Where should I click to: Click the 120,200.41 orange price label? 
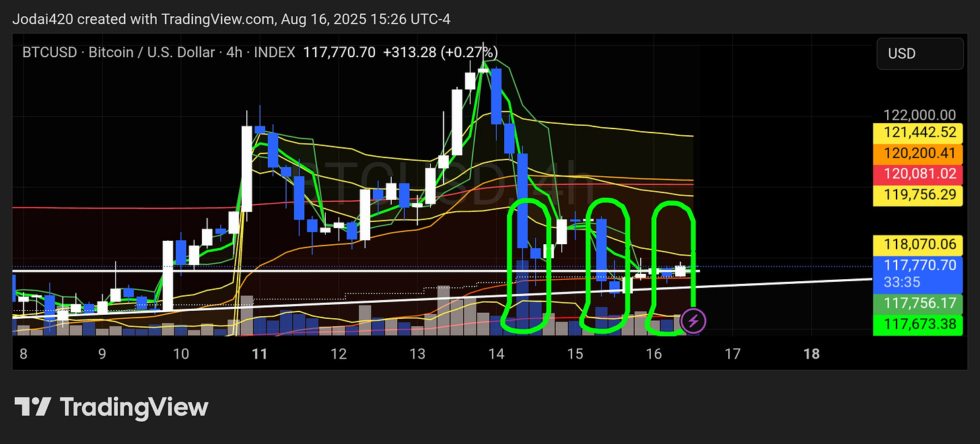click(x=919, y=153)
